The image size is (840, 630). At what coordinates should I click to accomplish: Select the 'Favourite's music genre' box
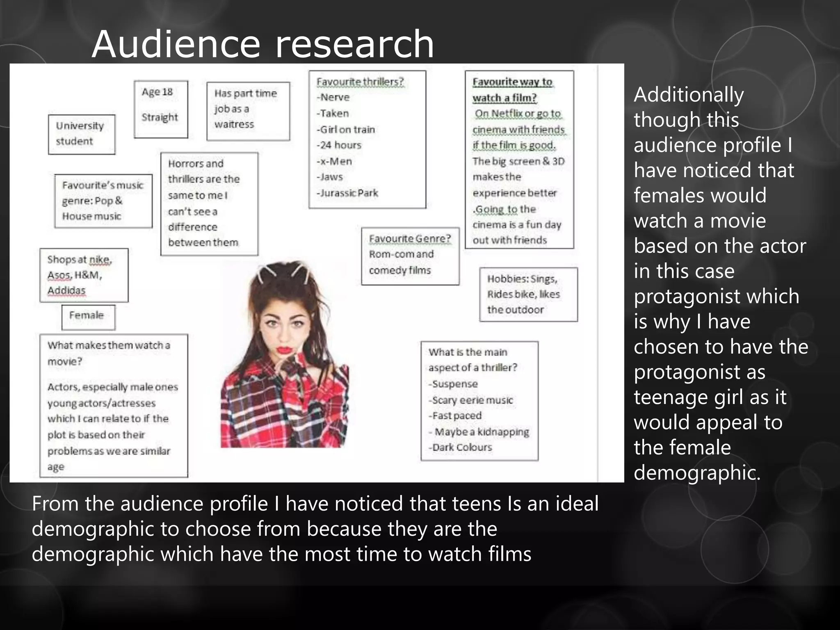103,201
